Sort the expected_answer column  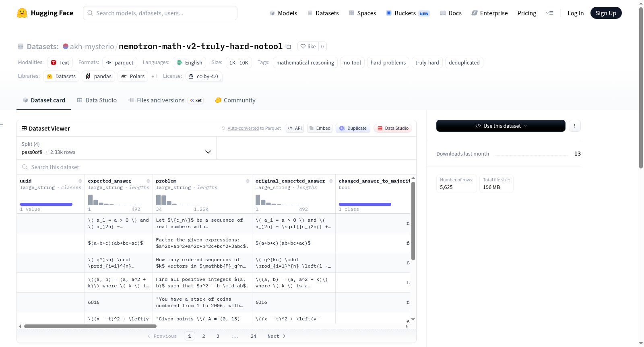tap(148, 181)
